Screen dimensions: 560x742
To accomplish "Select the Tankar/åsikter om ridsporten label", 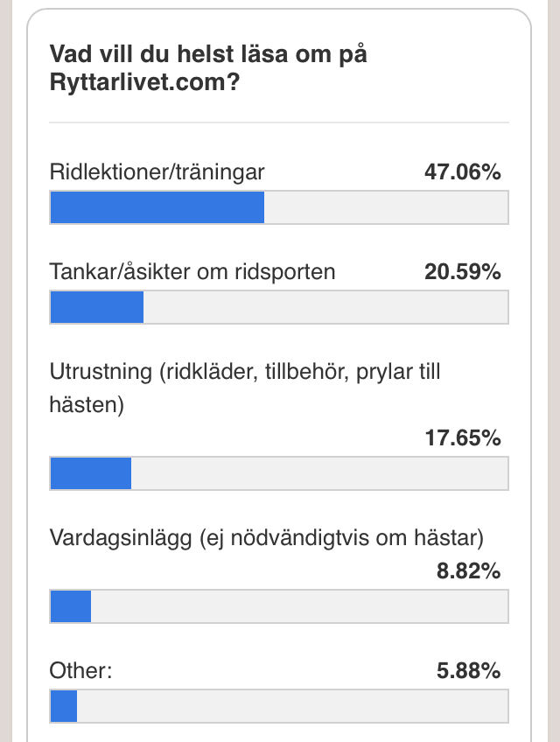I will pos(192,272).
